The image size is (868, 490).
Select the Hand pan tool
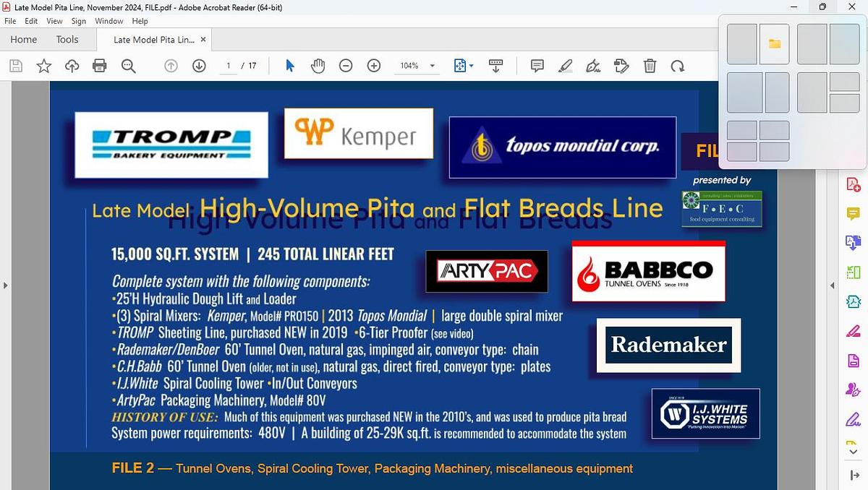click(318, 66)
